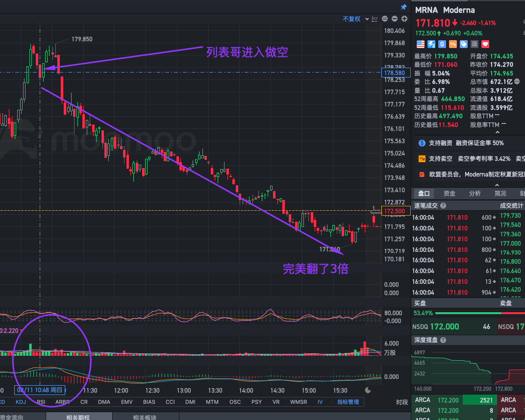Image resolution: width=525 pixels, height=420 pixels.
Task: Toggle the VR indicator
Action: click(x=276, y=401)
